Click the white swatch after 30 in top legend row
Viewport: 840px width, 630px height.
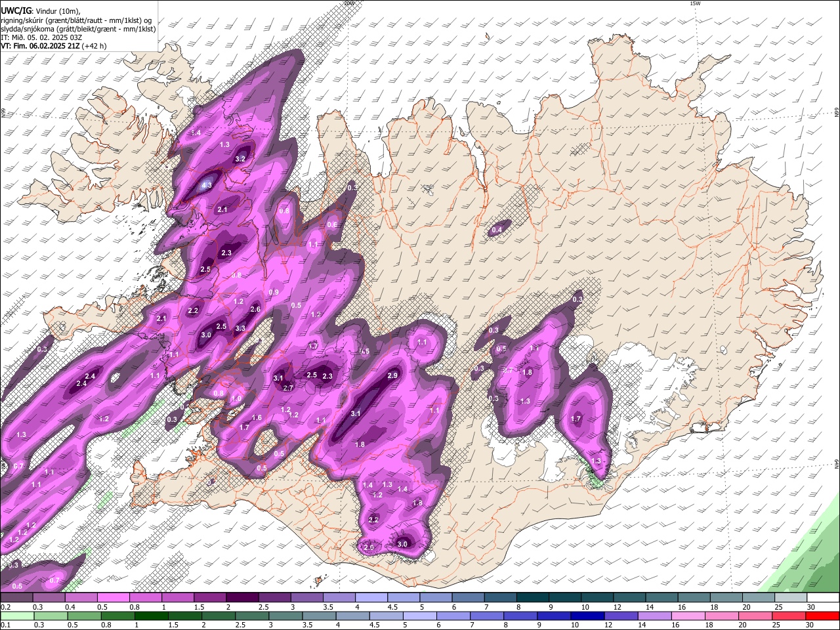tap(823, 597)
